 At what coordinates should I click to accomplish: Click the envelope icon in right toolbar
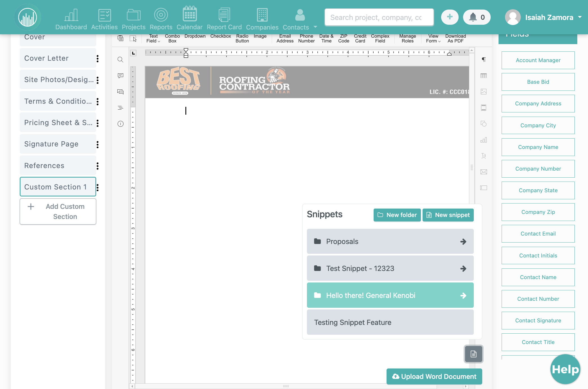tap(484, 172)
